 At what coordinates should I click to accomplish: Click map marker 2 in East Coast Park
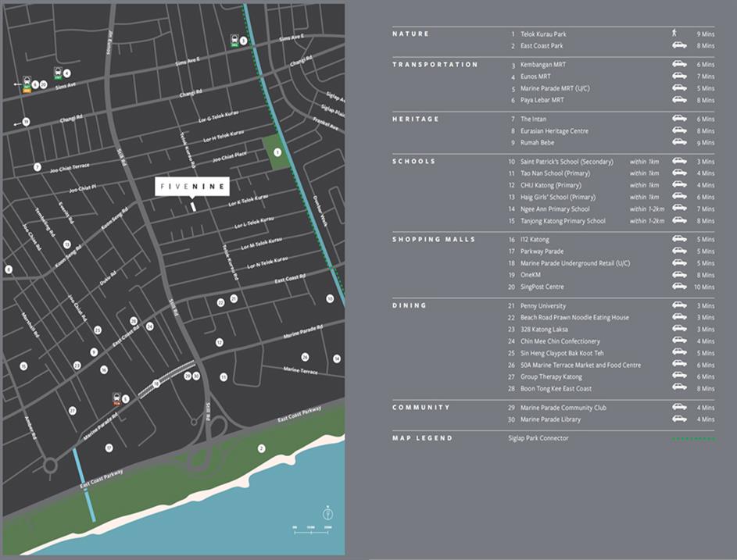(262, 448)
